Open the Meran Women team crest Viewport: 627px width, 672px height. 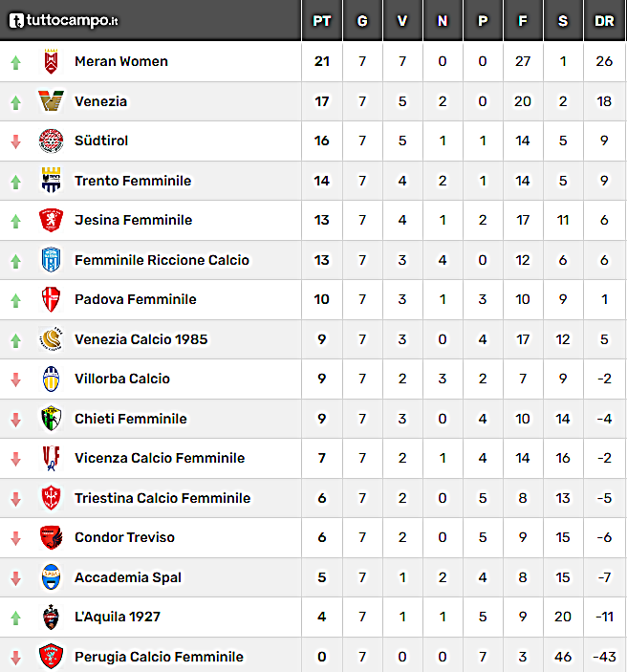51,61
